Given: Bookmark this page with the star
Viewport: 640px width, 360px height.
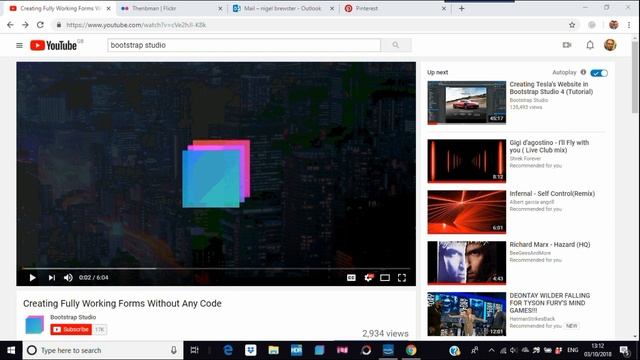Looking at the screenshot, I should [572, 25].
